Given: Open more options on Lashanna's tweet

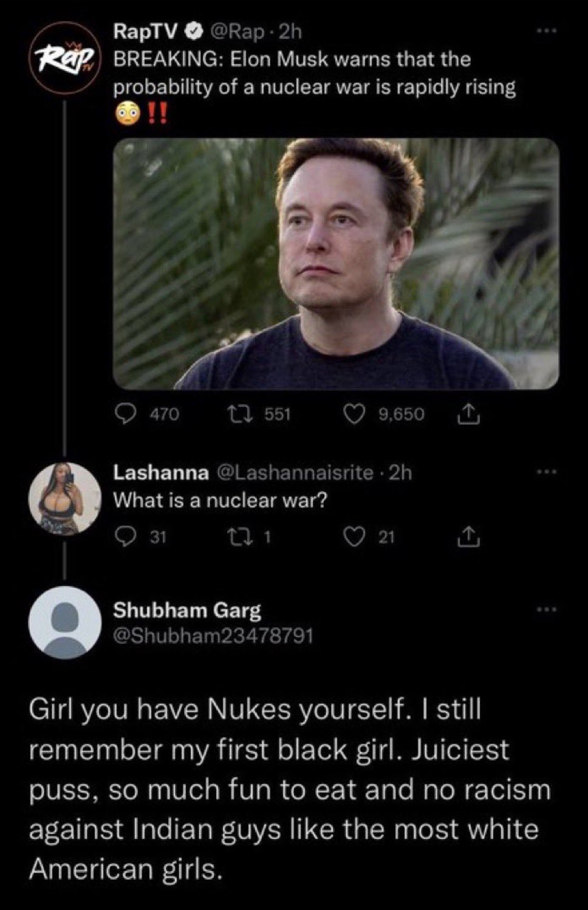Looking at the screenshot, I should 545,472.
